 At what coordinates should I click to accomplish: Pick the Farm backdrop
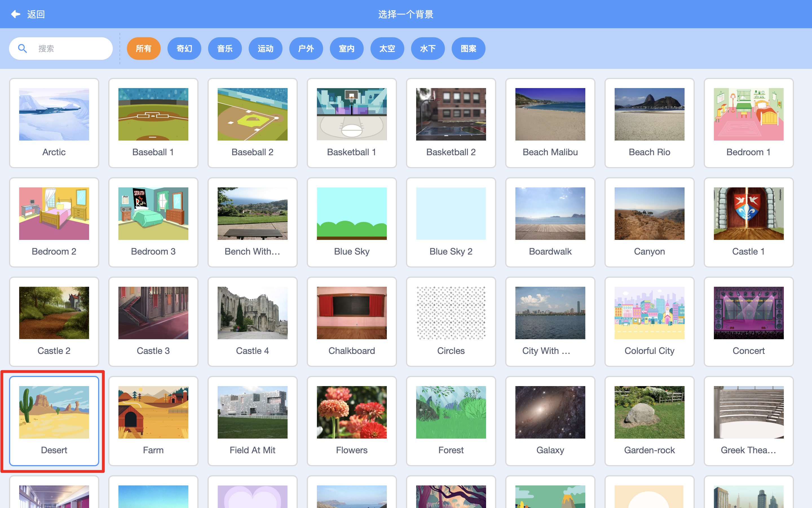[153, 421]
